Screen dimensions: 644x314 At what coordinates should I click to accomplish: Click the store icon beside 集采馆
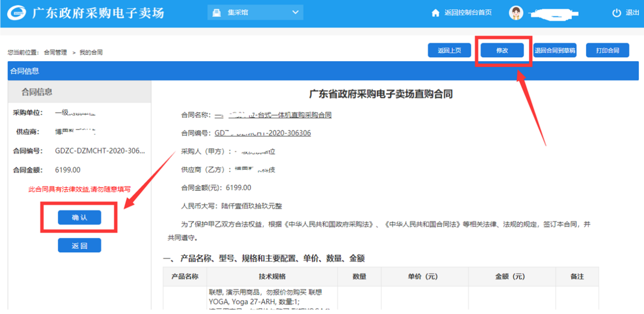coord(217,13)
